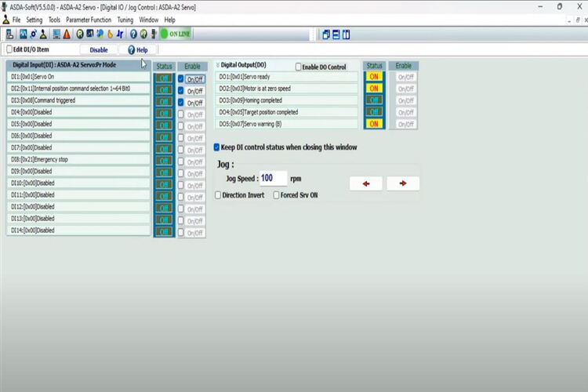This screenshot has width=588, height=392.
Task: Click the Disable button
Action: click(99, 49)
